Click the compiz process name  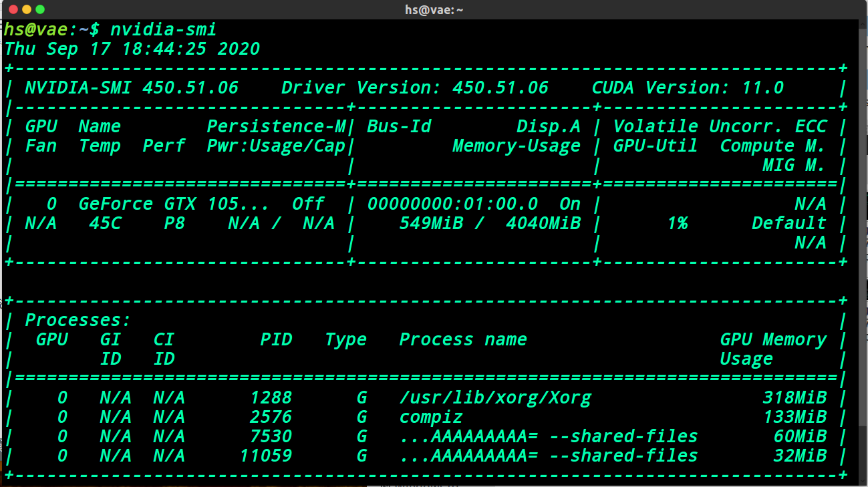(431, 417)
